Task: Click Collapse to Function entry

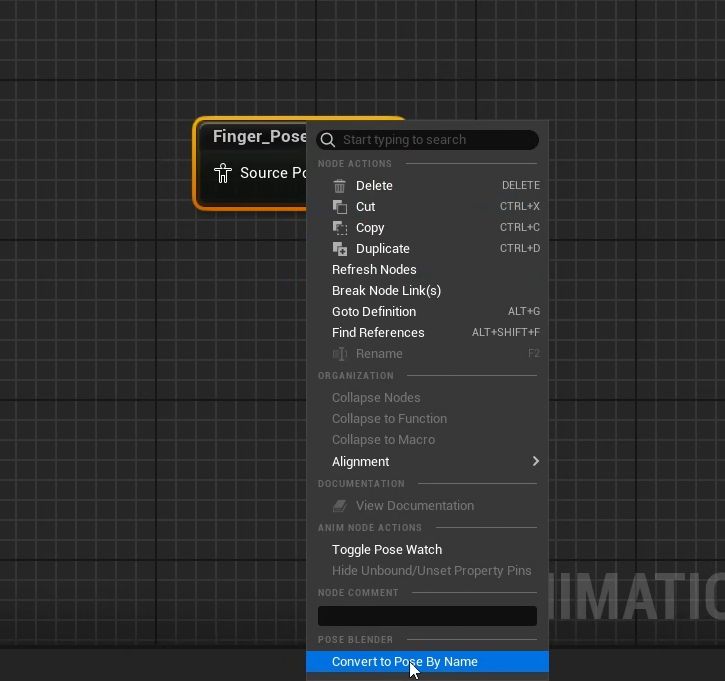Action: tap(428, 419)
